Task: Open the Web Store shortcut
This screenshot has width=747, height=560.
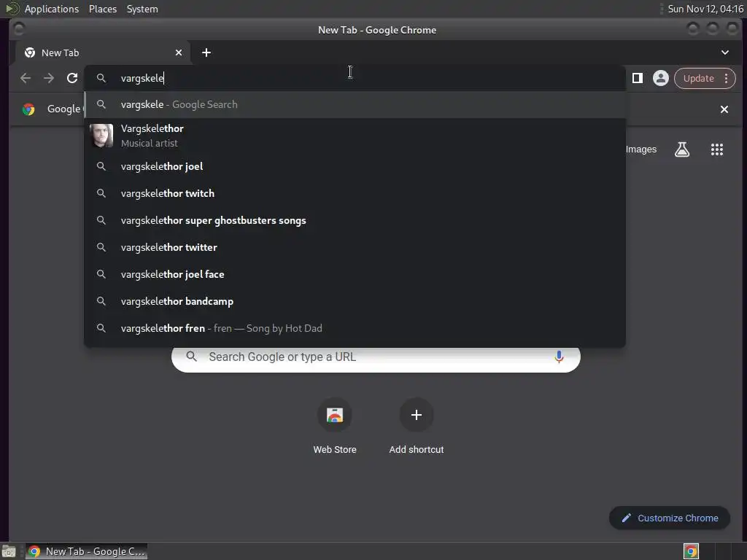Action: pyautogui.click(x=335, y=426)
